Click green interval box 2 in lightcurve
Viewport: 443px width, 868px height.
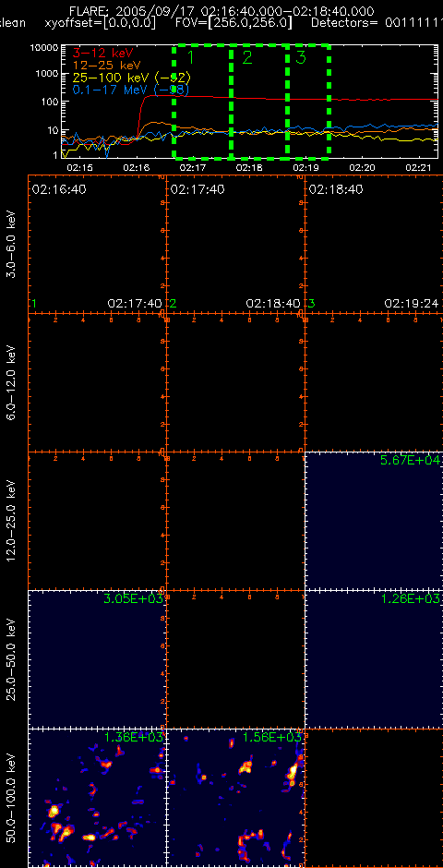point(258,101)
